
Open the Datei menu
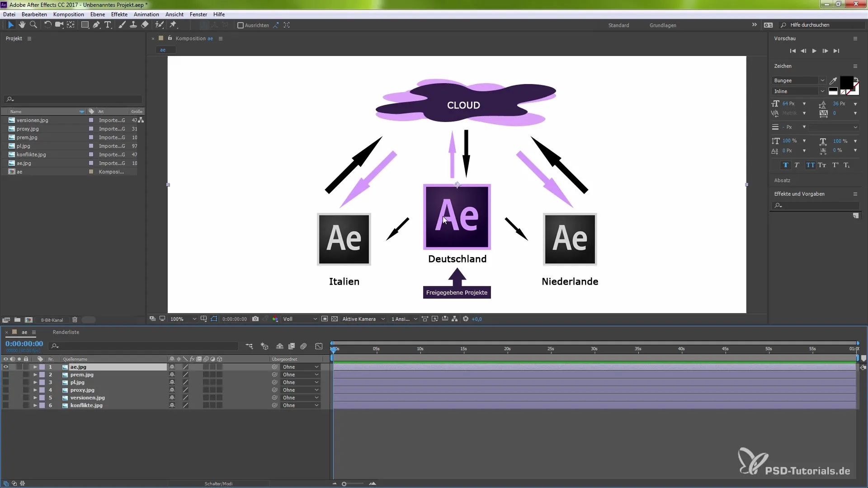pos(9,14)
